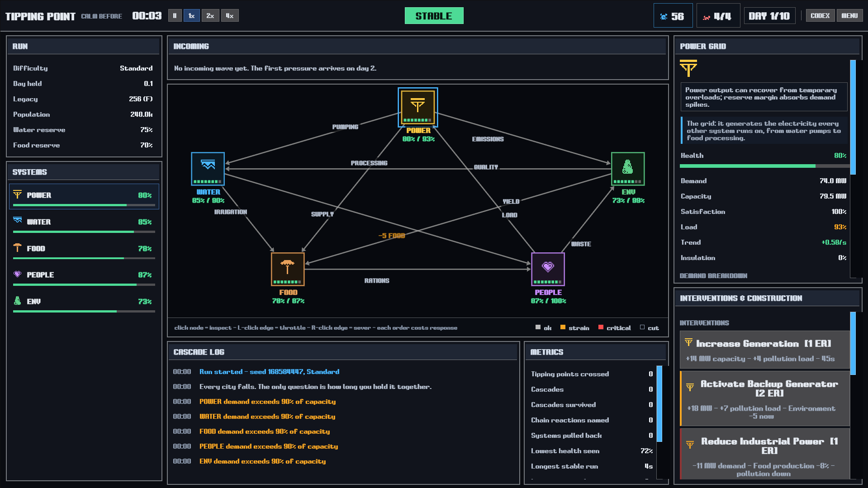Click the 'critical' legend swatch

[x=601, y=327]
